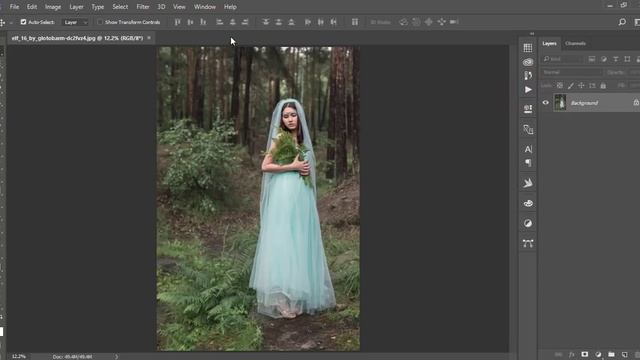Open the Image menu
640x360 pixels.
[53, 7]
